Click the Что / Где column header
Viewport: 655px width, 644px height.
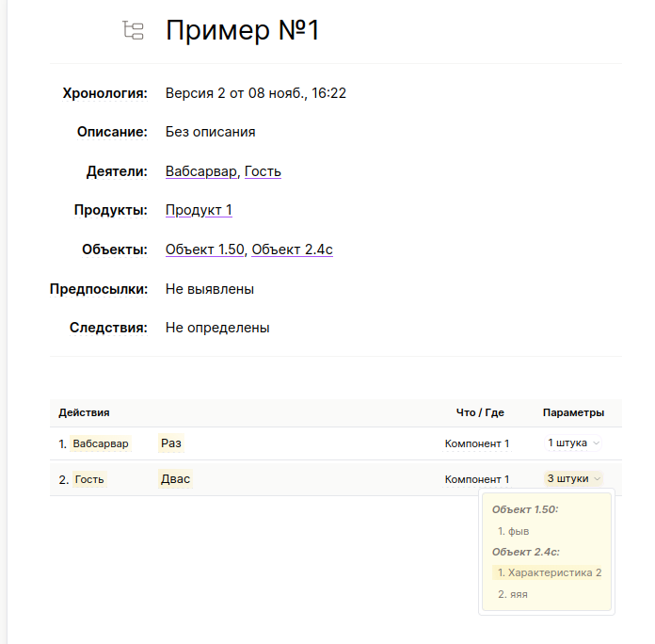click(480, 412)
